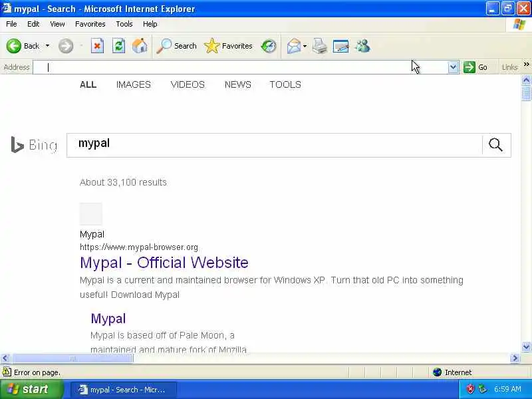Expand the Address bar dropdown arrow
Screen dimensions: 532x399
point(453,67)
